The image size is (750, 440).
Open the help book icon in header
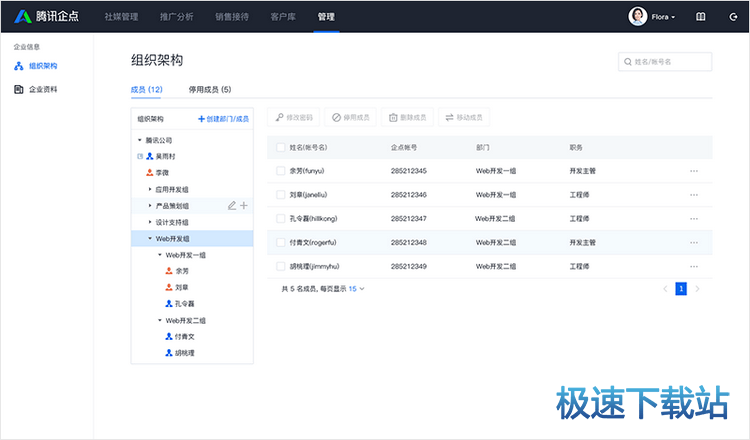point(701,17)
